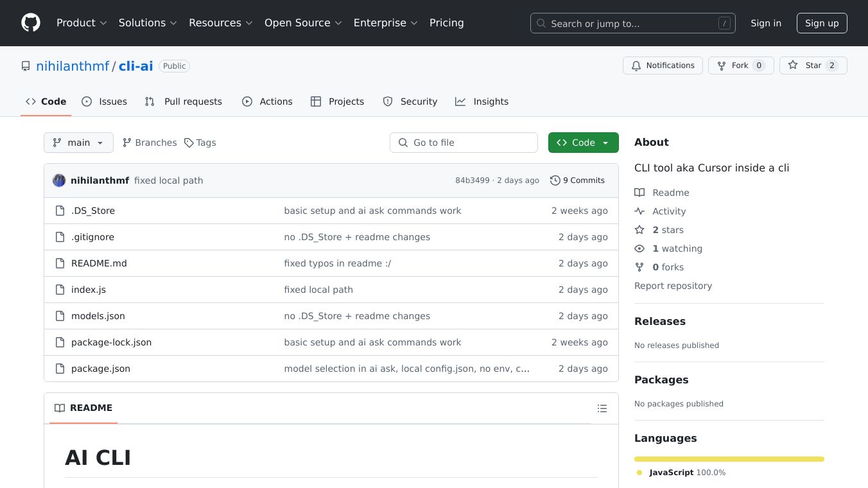The height and width of the screenshot is (488, 868).
Task: Expand the main branch dropdown
Action: pyautogui.click(x=78, y=143)
